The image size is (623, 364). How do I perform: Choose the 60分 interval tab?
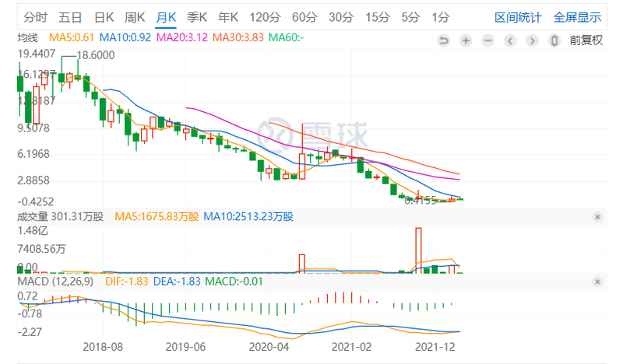click(x=304, y=17)
